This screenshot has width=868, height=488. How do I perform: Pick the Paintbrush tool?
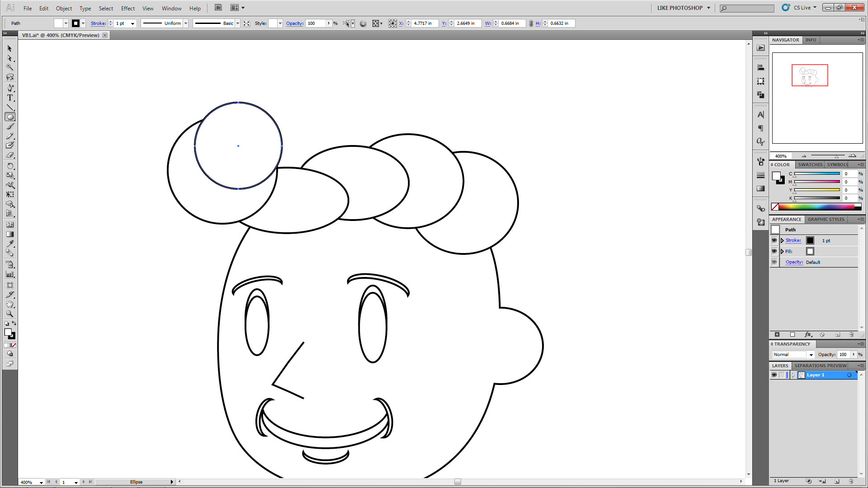pos(9,127)
